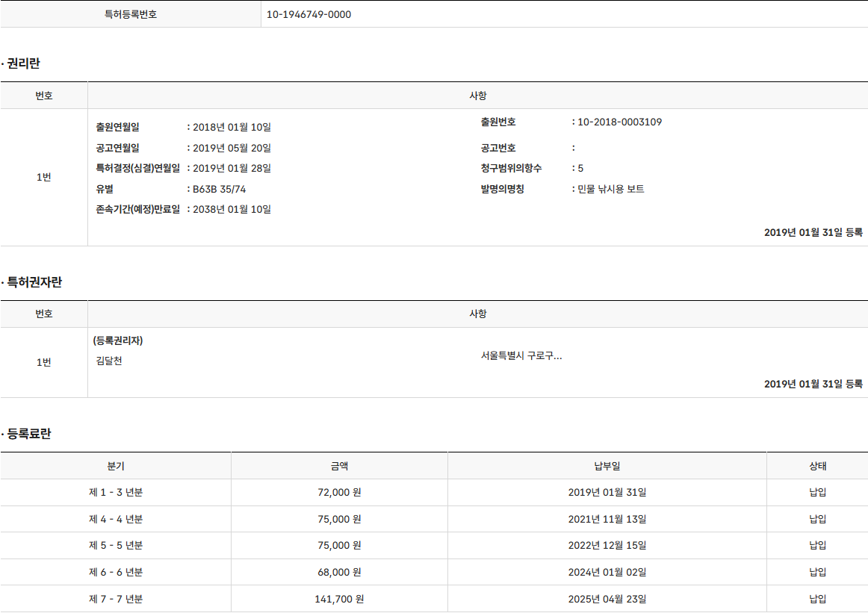This screenshot has height=613, width=868.
Task: Click the 권리란 section heading
Action: (x=23, y=64)
